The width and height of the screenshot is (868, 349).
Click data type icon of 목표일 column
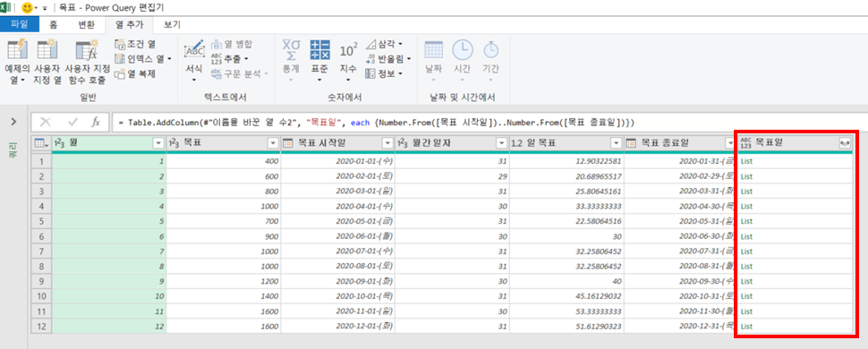point(746,143)
